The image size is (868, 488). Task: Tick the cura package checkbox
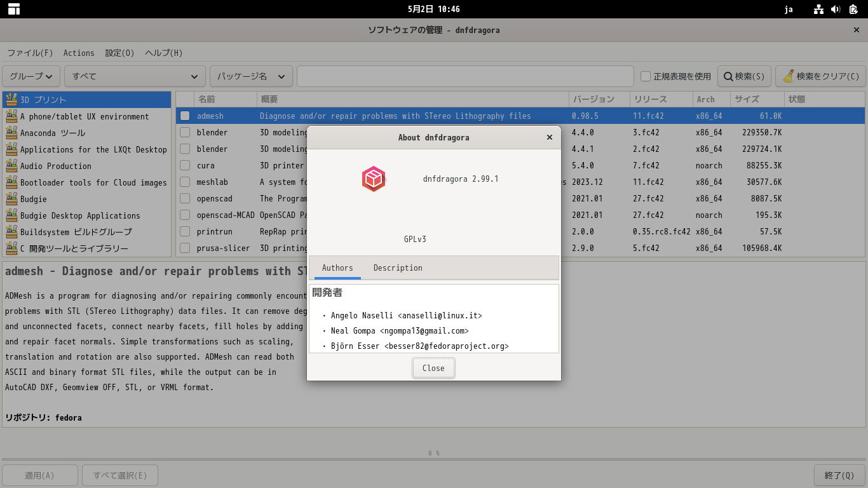[x=185, y=165]
